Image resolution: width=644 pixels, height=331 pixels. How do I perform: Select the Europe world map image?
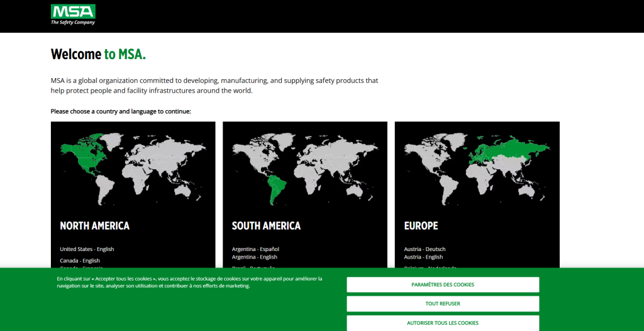tap(477, 167)
